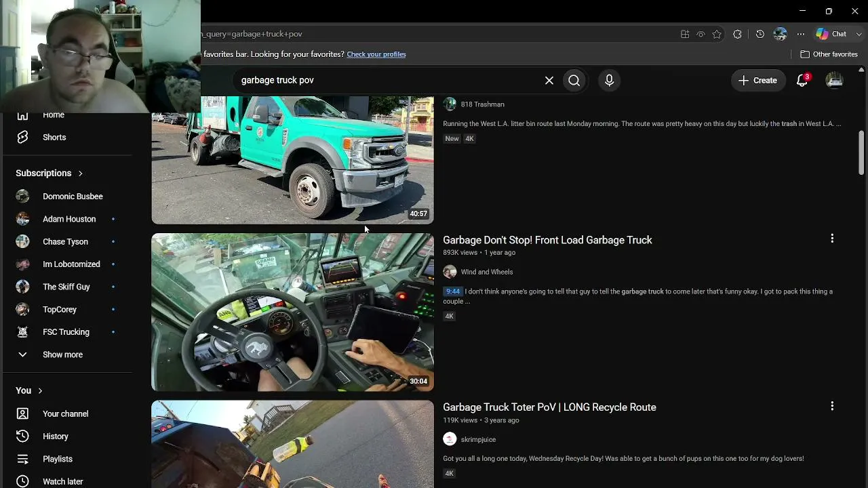Open the 818 Trashman channel avatar
Screen dimensions: 868x488
[x=450, y=104]
